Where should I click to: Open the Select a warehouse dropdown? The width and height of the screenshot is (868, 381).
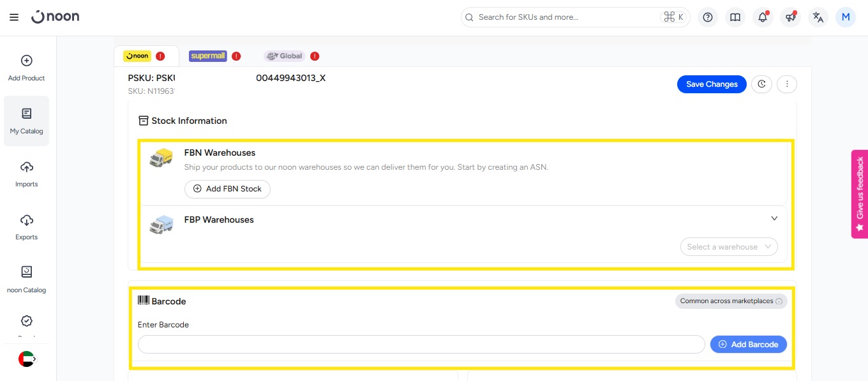(x=729, y=247)
